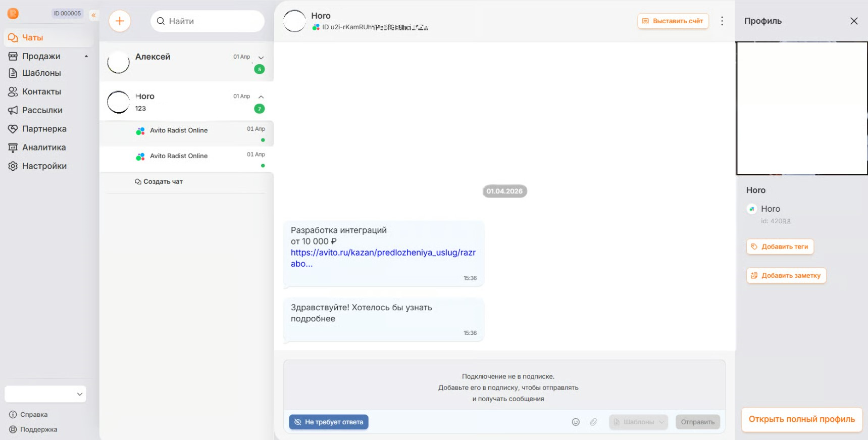The image size is (868, 440).
Task: Click Добавить теги button
Action: point(780,247)
